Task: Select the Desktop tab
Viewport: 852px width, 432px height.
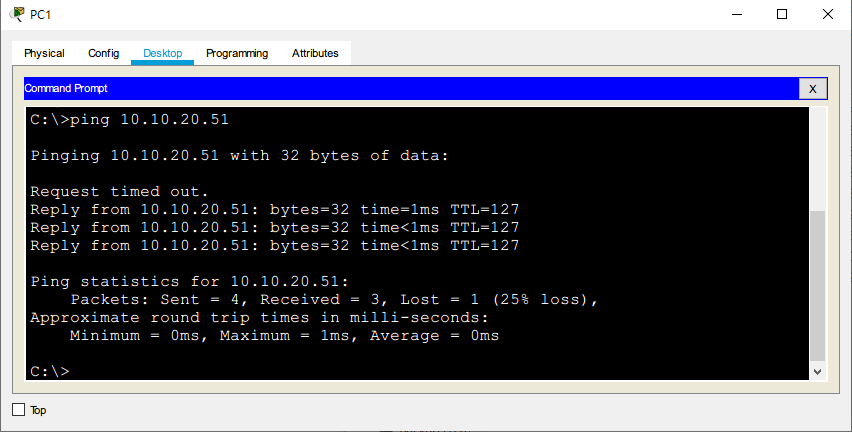Action: pyautogui.click(x=162, y=53)
